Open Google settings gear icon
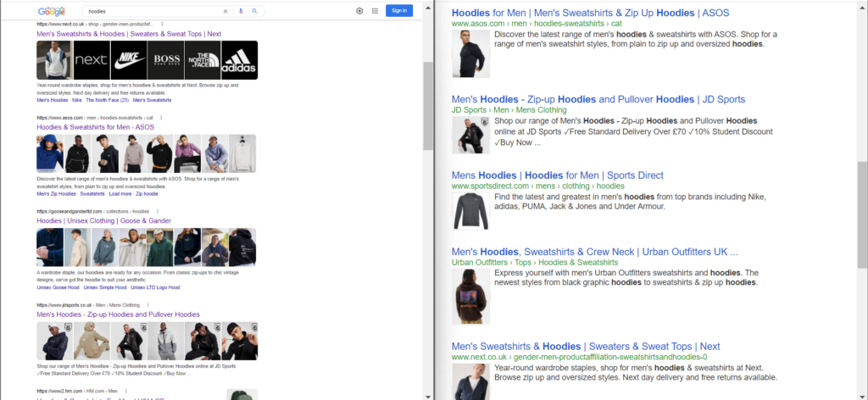This screenshot has height=400, width=868. pos(359,10)
